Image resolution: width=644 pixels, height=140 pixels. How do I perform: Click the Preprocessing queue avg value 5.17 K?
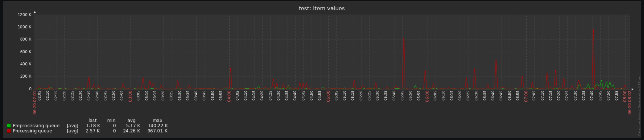133,126
